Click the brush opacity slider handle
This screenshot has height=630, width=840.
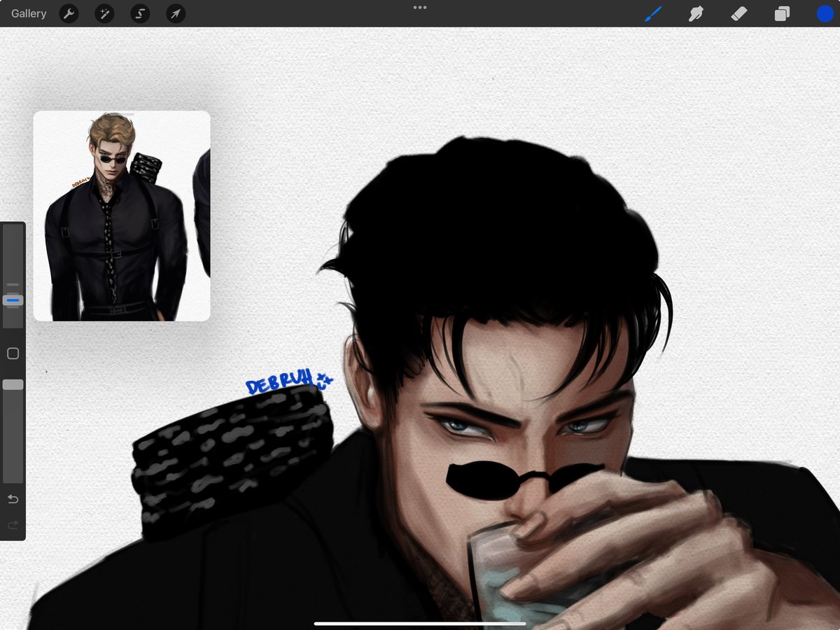13,384
